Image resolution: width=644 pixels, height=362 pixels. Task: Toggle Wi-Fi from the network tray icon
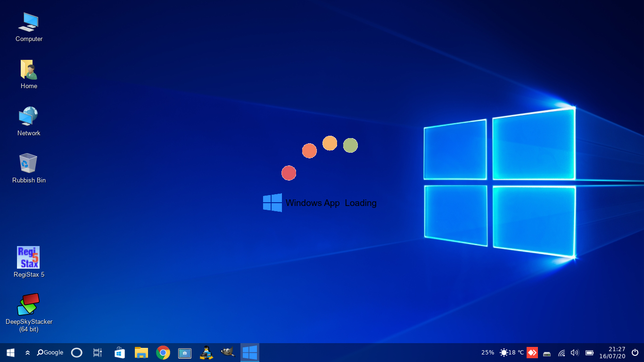pyautogui.click(x=561, y=352)
